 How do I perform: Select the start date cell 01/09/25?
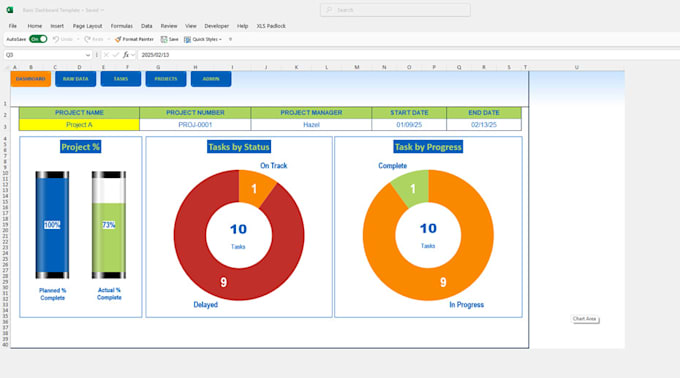click(x=409, y=124)
